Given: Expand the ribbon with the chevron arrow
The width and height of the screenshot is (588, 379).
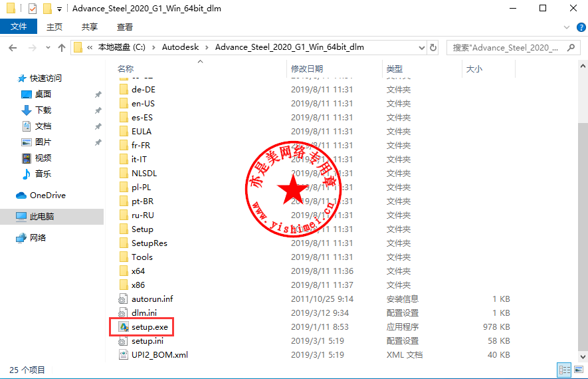Looking at the screenshot, I should 567,27.
